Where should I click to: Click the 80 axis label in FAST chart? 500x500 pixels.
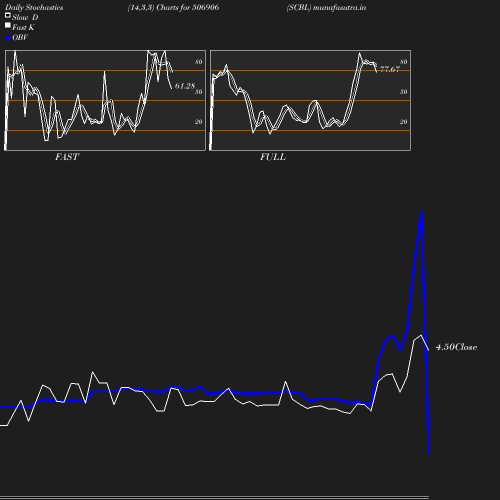[x=199, y=62]
